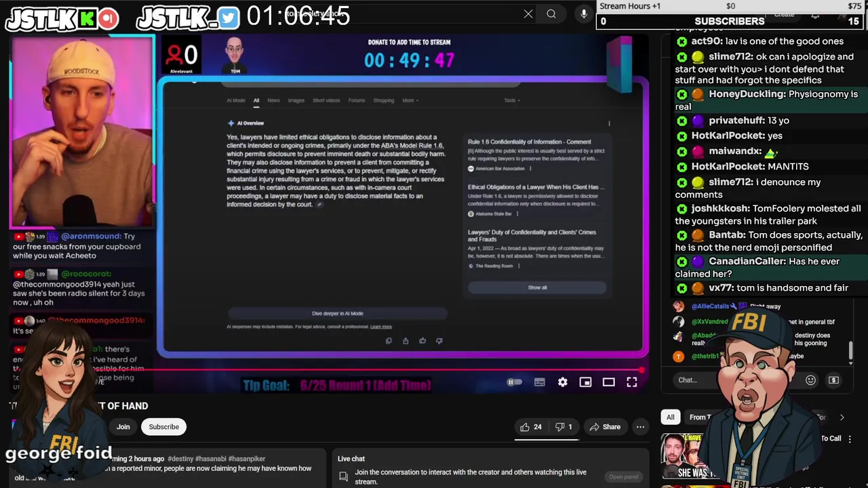This screenshot has height=488, width=868.
Task: Click the link icon after AI summary
Action: coord(320,205)
